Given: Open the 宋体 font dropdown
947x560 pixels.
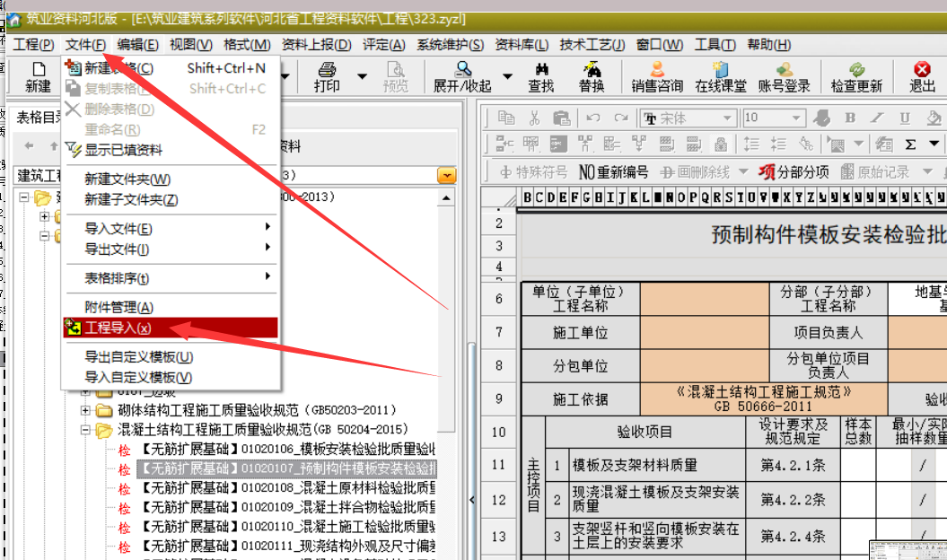Looking at the screenshot, I should coord(727,118).
